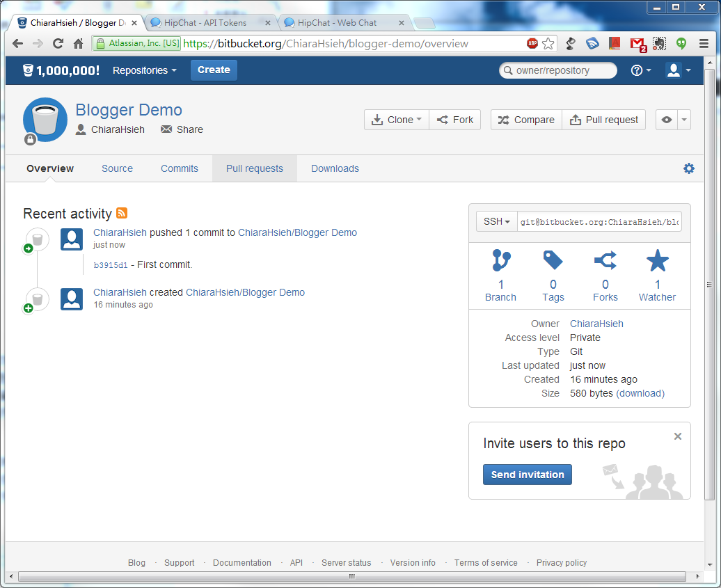Viewport: 721px width, 588px height.
Task: Open the Privacy policy footer link
Action: point(562,563)
